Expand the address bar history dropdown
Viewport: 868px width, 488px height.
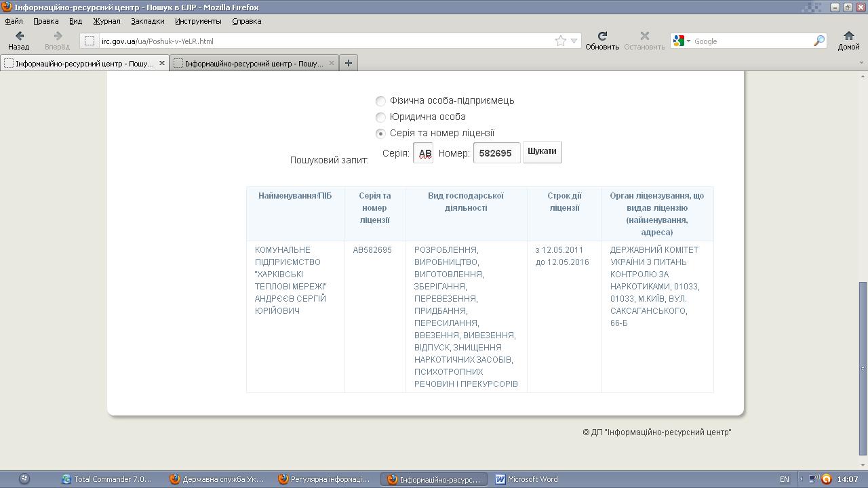click(x=574, y=41)
